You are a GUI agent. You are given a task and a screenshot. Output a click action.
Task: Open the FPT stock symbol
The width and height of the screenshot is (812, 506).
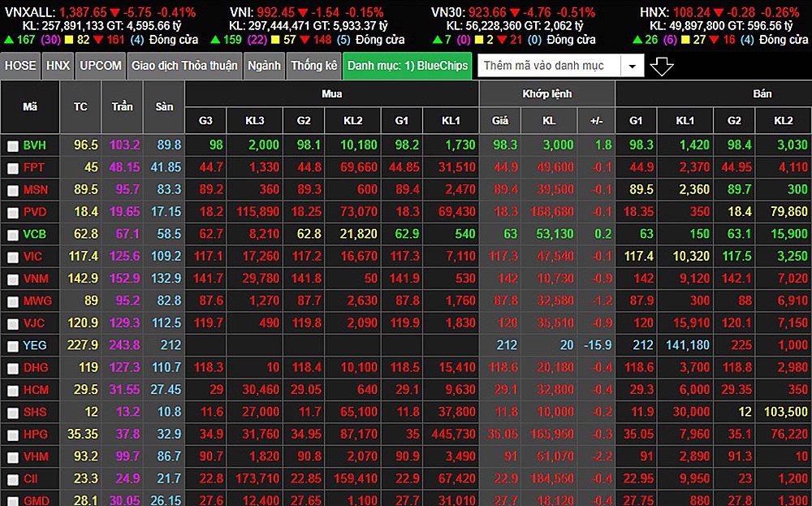34,167
